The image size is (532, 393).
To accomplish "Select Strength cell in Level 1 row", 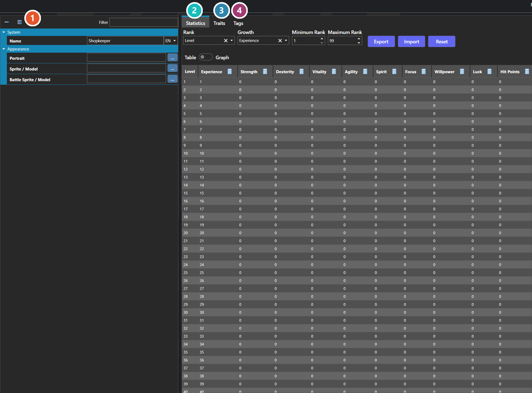I will (x=255, y=82).
